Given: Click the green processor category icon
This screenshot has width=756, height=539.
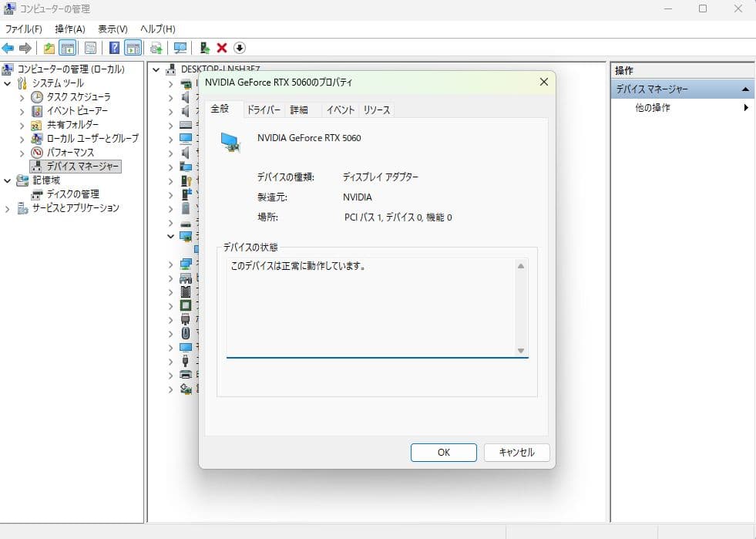Looking at the screenshot, I should tap(186, 305).
